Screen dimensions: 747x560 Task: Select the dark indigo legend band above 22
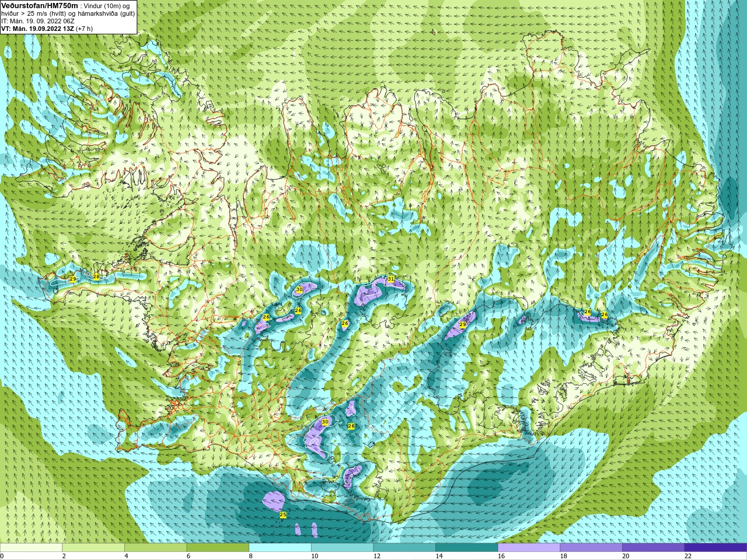[x=715, y=548]
